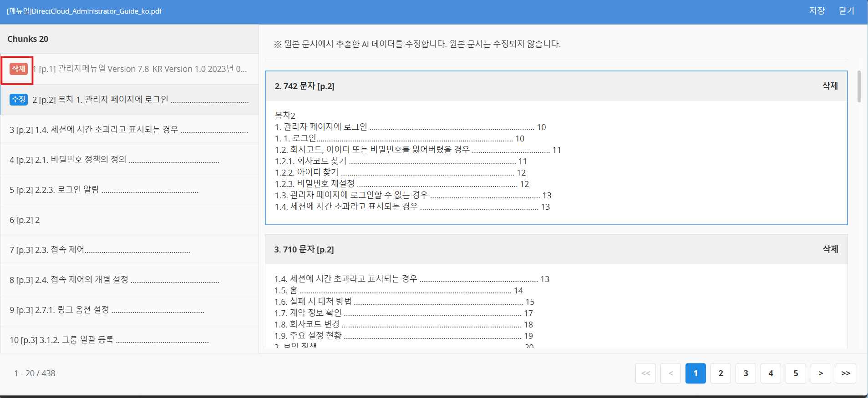Open page 5 of the chunk list
Image resolution: width=868 pixels, height=398 pixels.
[796, 373]
